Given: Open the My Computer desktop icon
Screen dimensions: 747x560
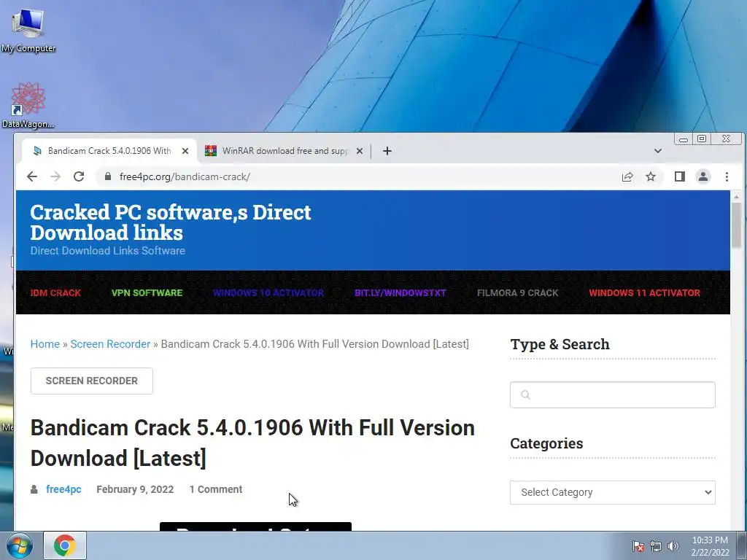Looking at the screenshot, I should tap(28, 31).
